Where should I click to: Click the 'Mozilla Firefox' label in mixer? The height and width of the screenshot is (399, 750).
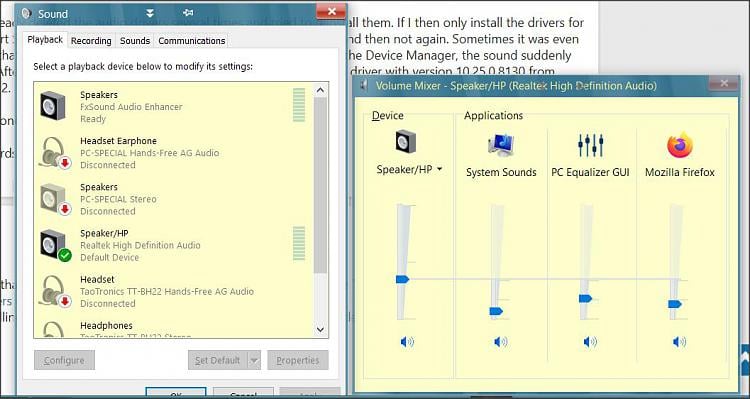click(680, 172)
